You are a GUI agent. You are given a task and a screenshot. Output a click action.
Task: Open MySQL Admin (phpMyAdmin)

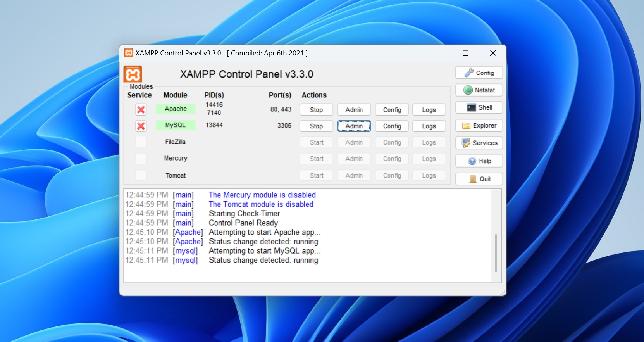[x=354, y=126]
